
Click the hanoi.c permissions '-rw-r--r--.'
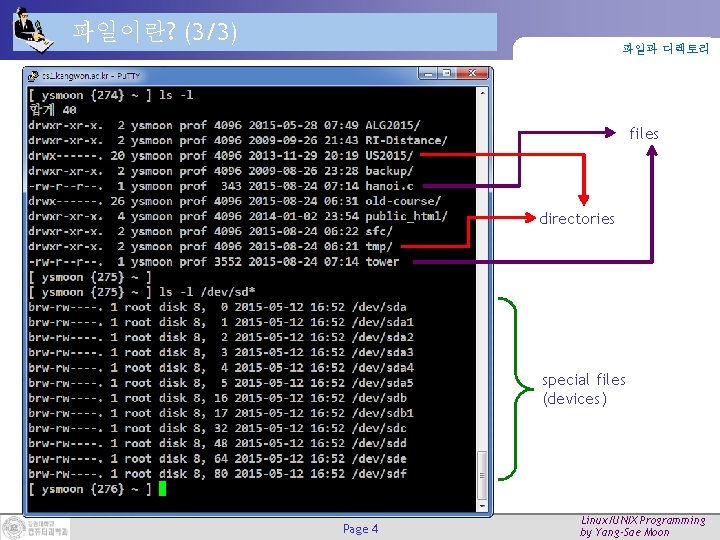pos(66,186)
